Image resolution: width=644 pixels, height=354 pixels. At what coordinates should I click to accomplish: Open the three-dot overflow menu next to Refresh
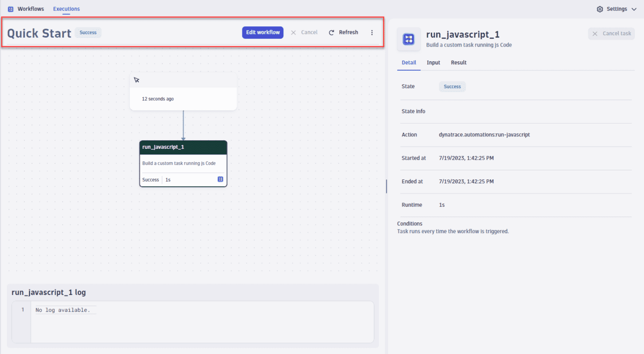372,32
